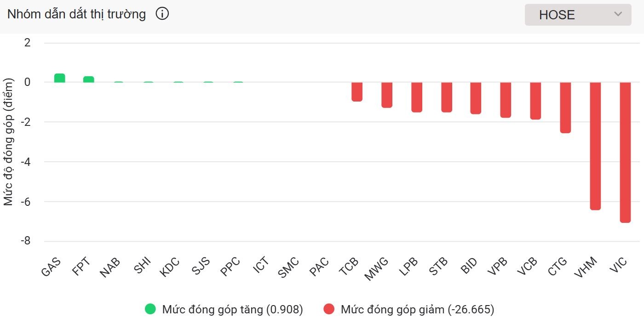Viewport: 644px width, 323px height.
Task: Expand the market group selector
Action: (x=578, y=15)
